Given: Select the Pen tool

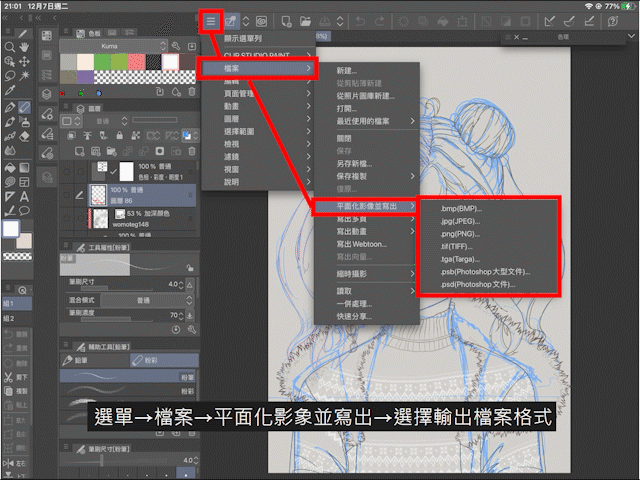Looking at the screenshot, I should [x=9, y=107].
